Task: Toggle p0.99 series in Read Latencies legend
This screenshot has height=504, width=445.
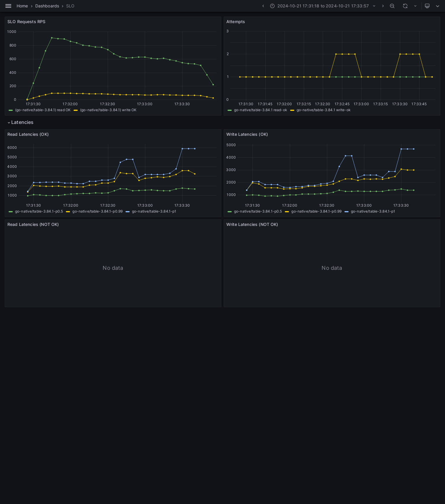Action: [x=97, y=211]
